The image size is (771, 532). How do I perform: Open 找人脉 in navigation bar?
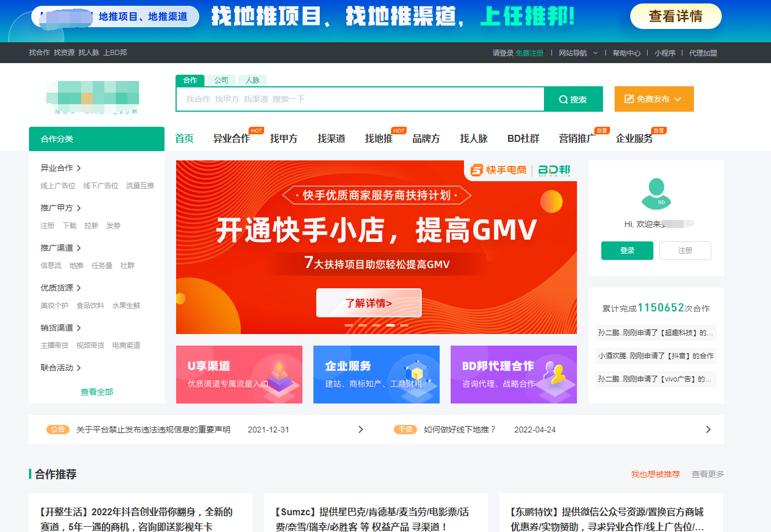[474, 139]
